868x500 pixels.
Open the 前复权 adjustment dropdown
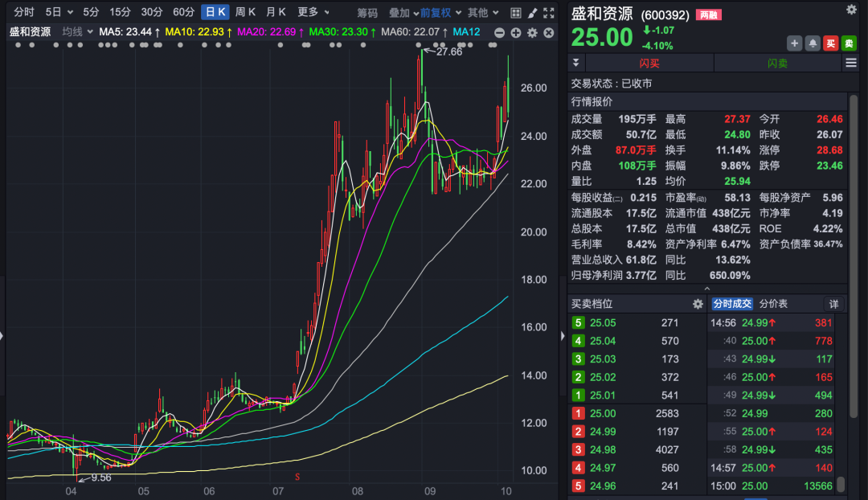435,12
